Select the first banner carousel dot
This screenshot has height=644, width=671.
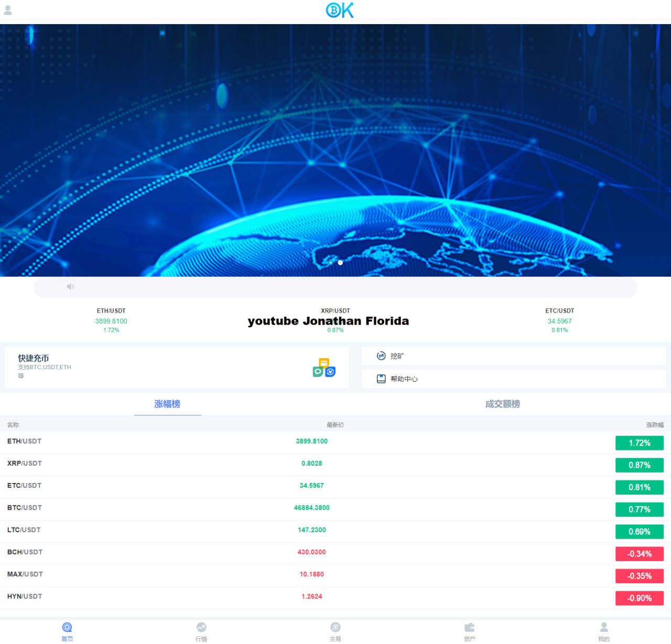tap(331, 263)
